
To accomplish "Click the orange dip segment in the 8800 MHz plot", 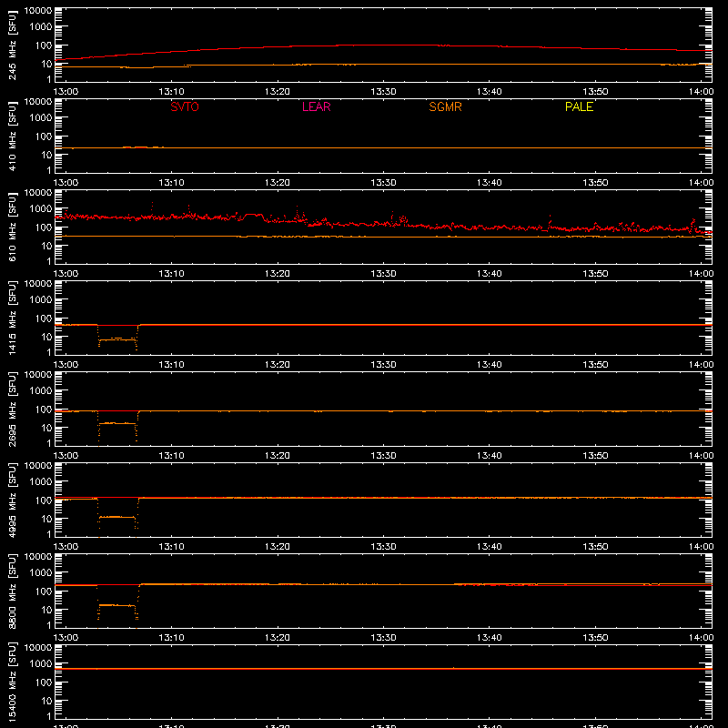I will coord(117,605).
